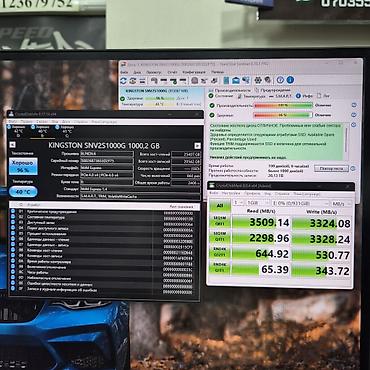
Task: Open the 1GiB test size dropdown
Action: [x=258, y=203]
